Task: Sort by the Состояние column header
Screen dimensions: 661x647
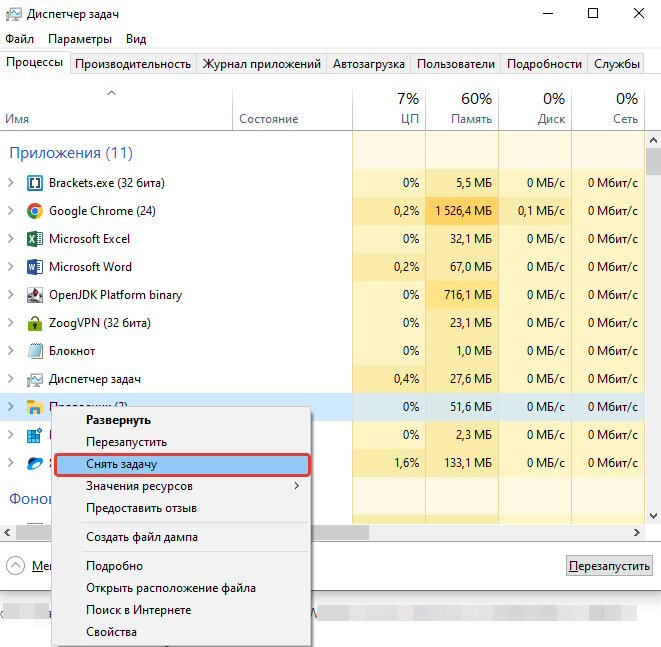Action: pos(292,109)
